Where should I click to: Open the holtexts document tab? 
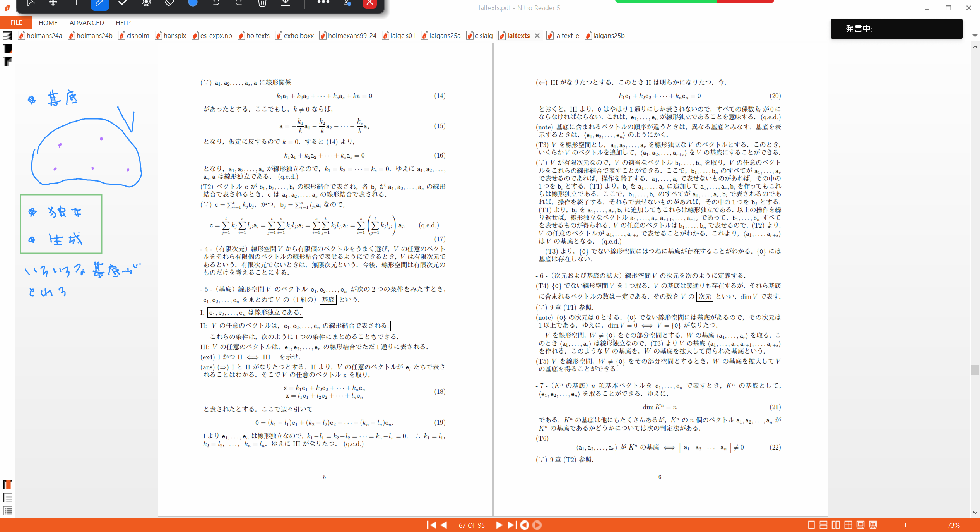(254, 36)
